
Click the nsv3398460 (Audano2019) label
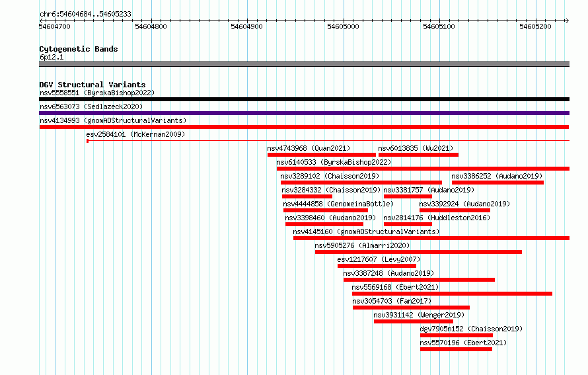330,218
